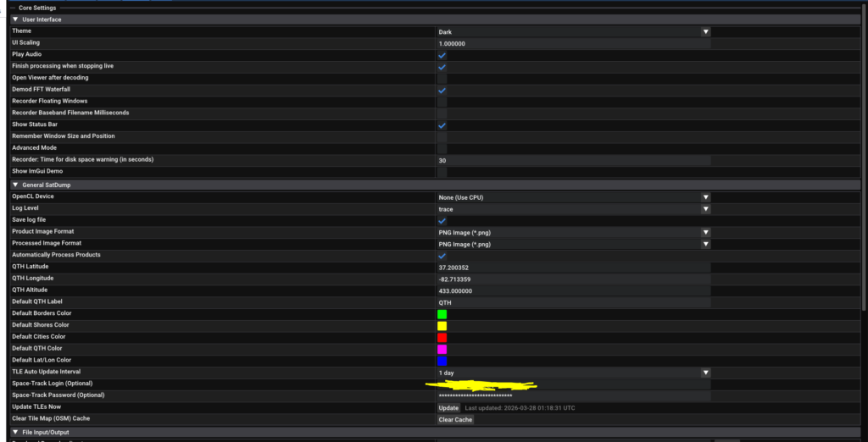Click the magenta Default QTH Color swatch
The width and height of the screenshot is (868, 442).
pos(442,349)
